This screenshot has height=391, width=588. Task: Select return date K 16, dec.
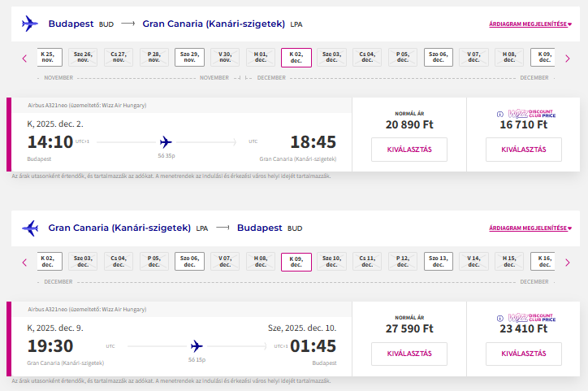(x=543, y=261)
